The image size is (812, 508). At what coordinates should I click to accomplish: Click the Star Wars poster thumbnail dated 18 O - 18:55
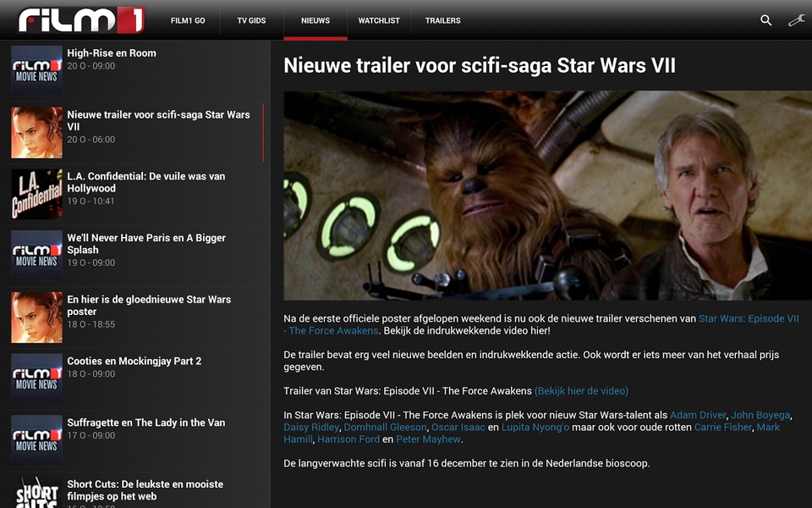point(36,317)
